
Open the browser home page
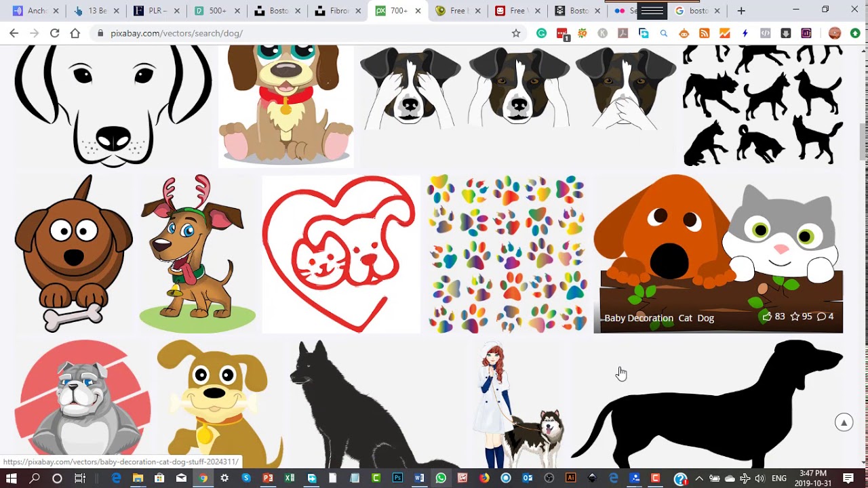[75, 33]
